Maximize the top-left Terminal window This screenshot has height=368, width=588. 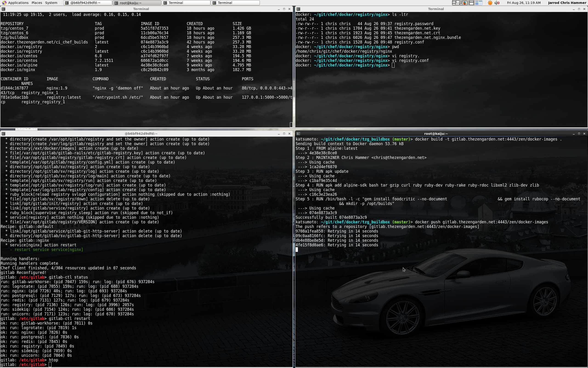pos(284,9)
